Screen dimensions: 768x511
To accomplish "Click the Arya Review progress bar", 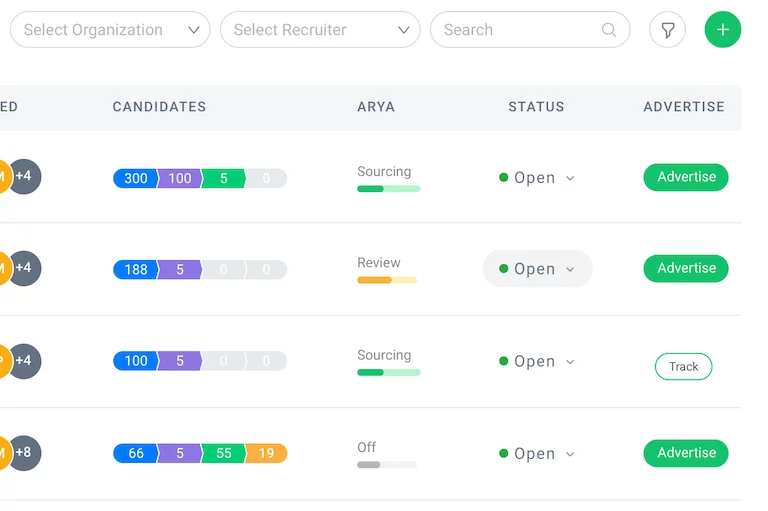I will tap(387, 280).
